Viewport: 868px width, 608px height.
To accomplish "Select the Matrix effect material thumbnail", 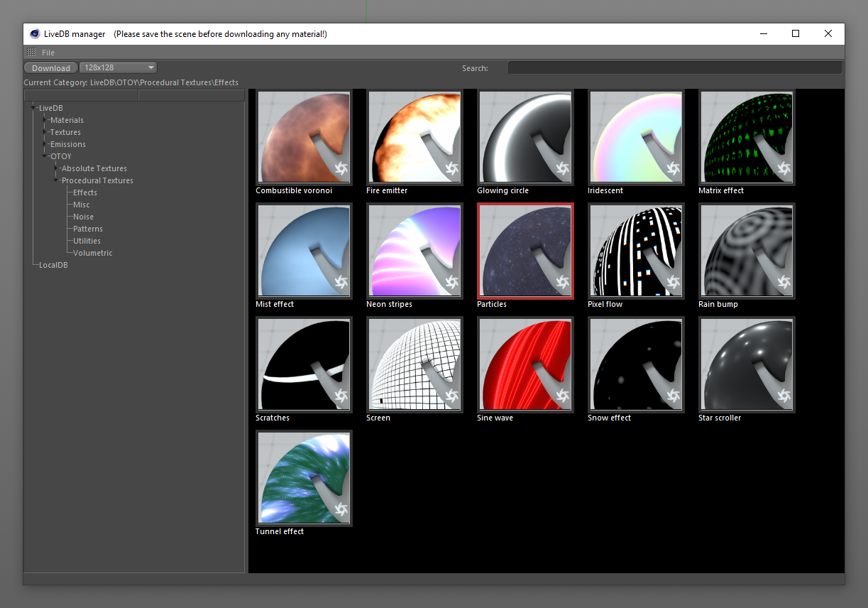I will [747, 137].
